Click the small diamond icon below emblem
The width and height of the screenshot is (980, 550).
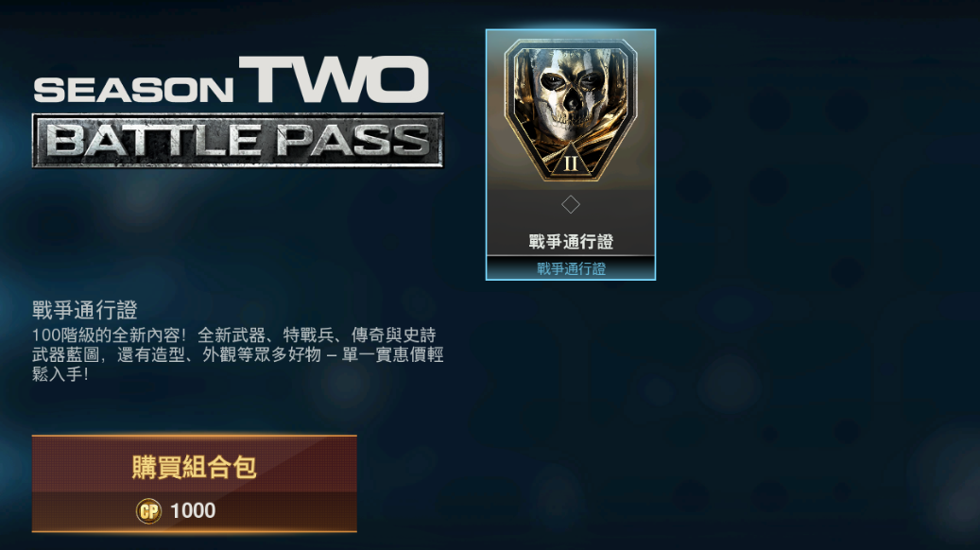pyautogui.click(x=571, y=204)
